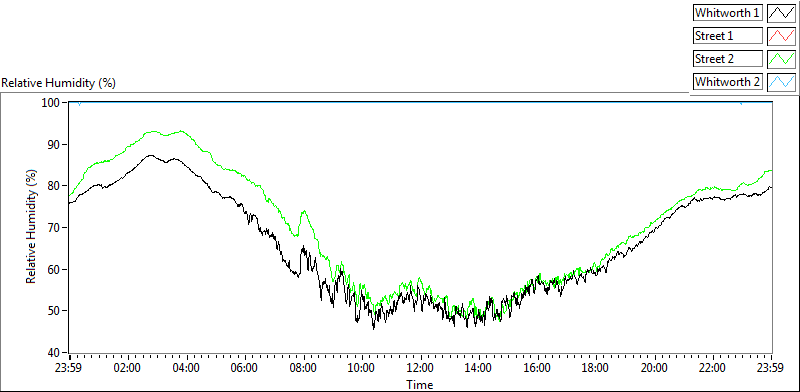Click the 18:00 time axis label
Image resolution: width=800 pixels, height=392 pixels.
click(596, 368)
